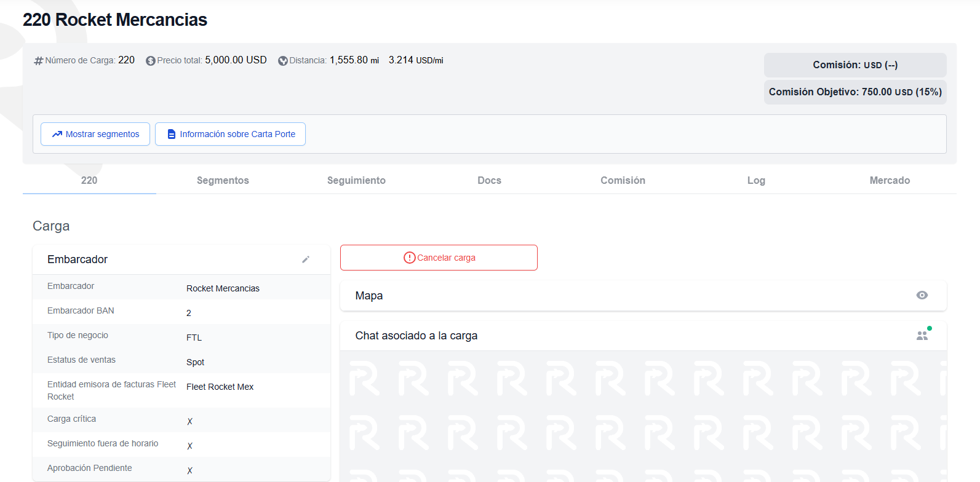Click the hash icon next to Número de Carga
The image size is (980, 482).
click(x=38, y=61)
